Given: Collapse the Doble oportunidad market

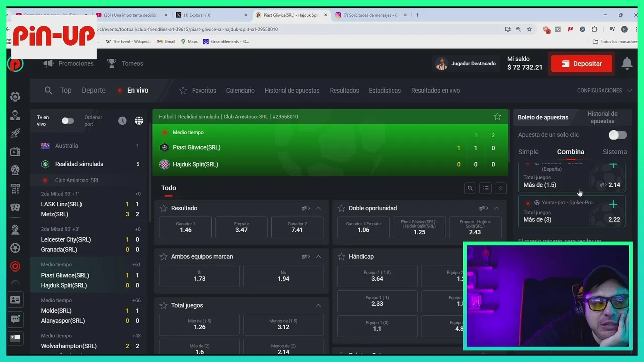Looking at the screenshot, I should (496, 208).
